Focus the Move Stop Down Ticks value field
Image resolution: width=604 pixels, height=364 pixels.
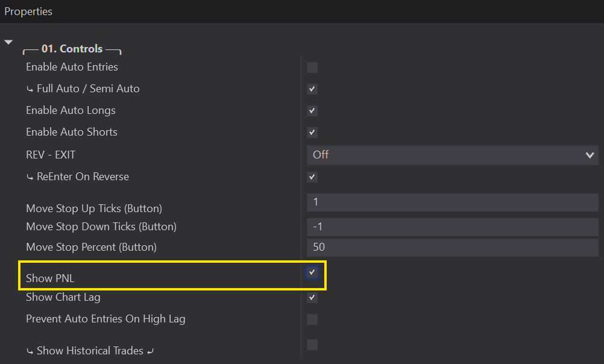point(452,227)
